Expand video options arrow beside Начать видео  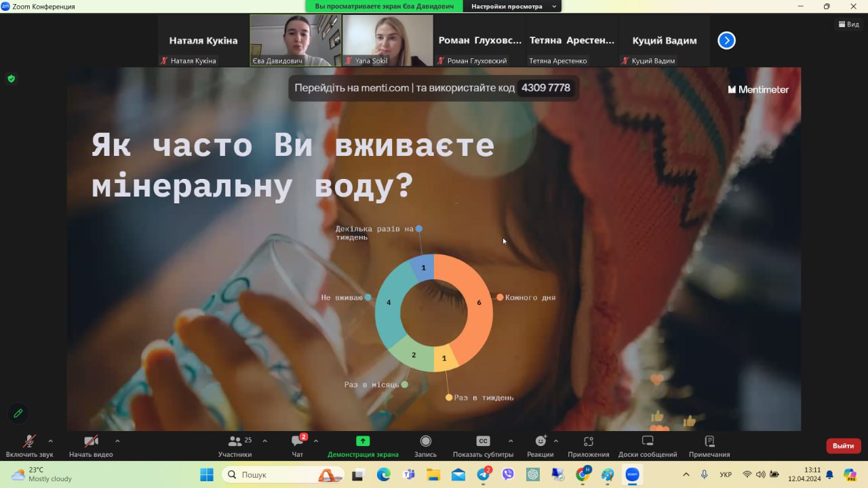pos(117,441)
